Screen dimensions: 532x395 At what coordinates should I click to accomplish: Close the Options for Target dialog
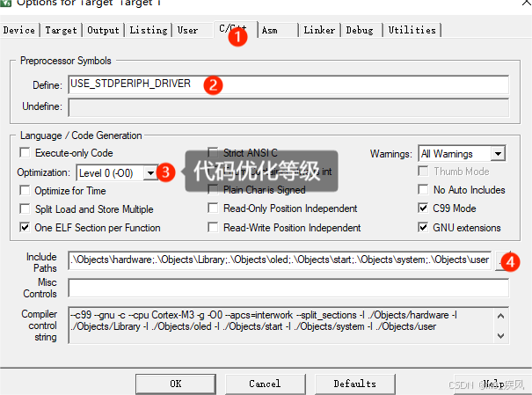[x=526, y=3]
